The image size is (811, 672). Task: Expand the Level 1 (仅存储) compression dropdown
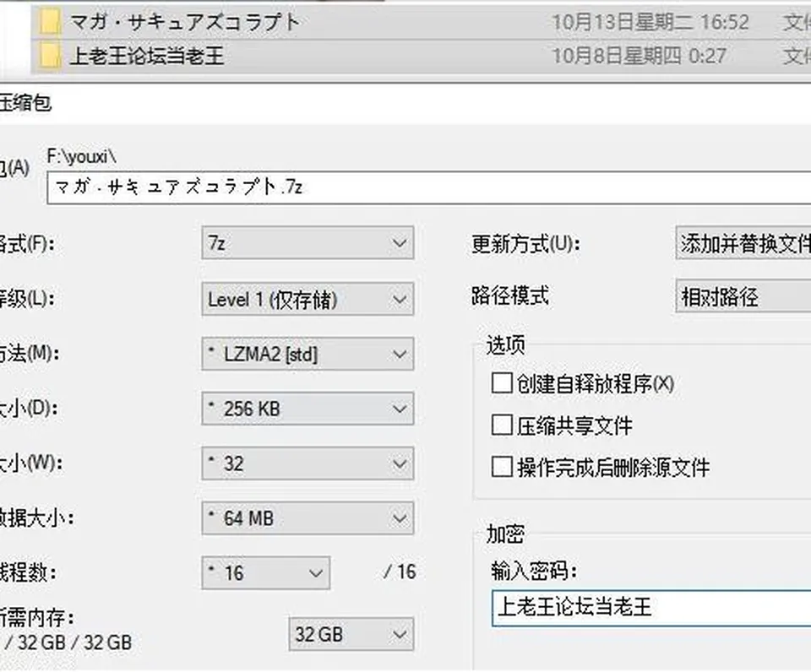click(308, 299)
